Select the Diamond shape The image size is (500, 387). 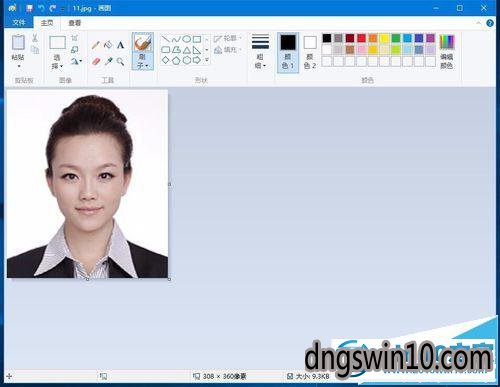tap(166, 60)
